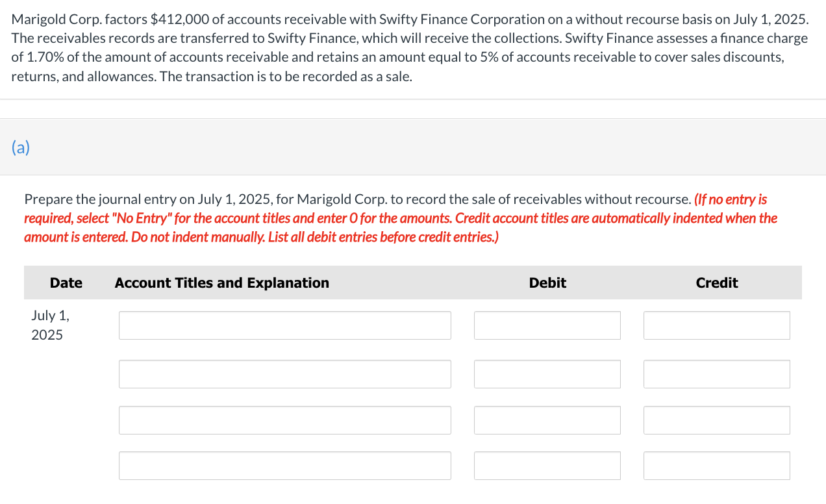Click the July 1, 2025 date label

point(51,325)
